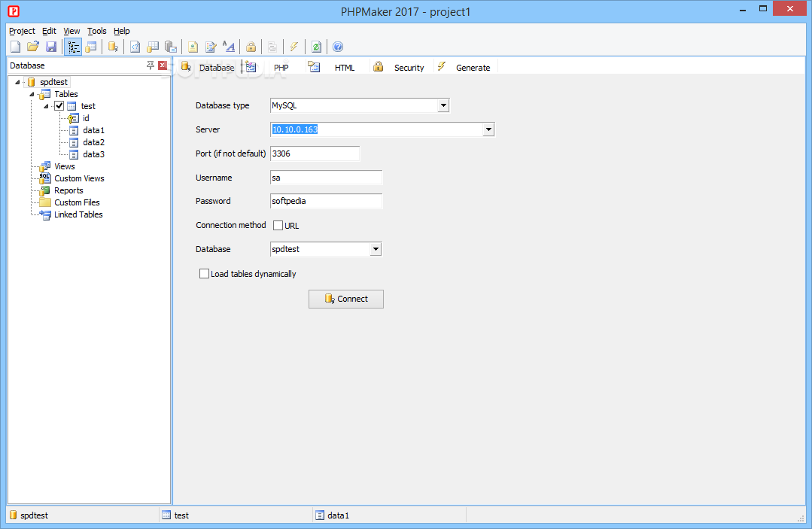This screenshot has height=529, width=812.
Task: Generate scripts with the lightning bolt toolbar icon
Action: [x=294, y=47]
